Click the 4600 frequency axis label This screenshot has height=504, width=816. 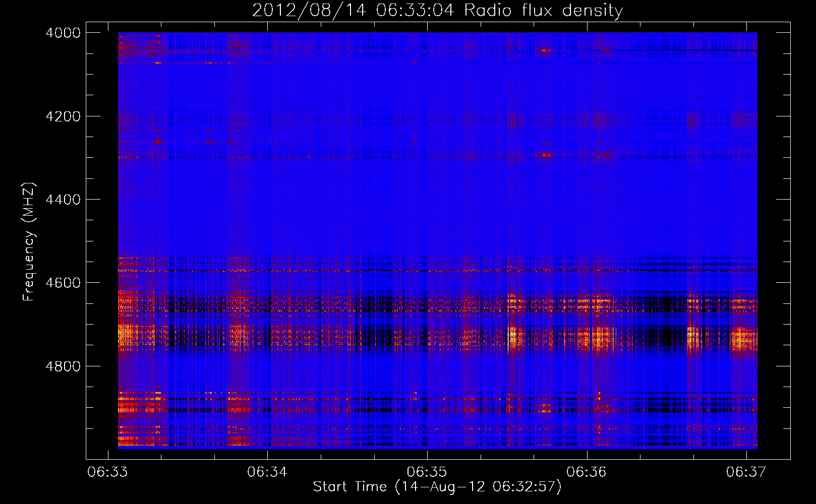click(63, 283)
